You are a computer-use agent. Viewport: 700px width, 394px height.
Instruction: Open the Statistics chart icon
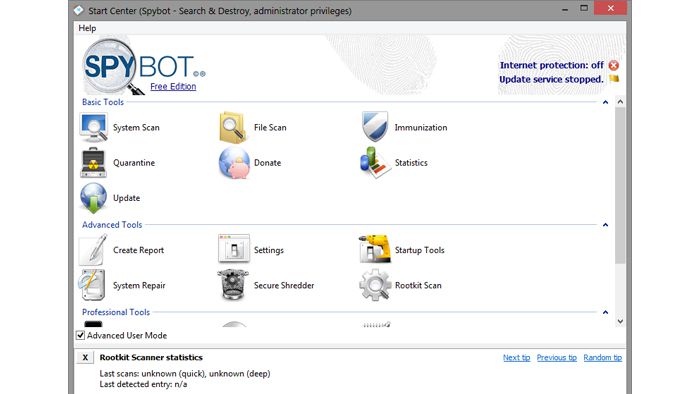click(x=375, y=162)
